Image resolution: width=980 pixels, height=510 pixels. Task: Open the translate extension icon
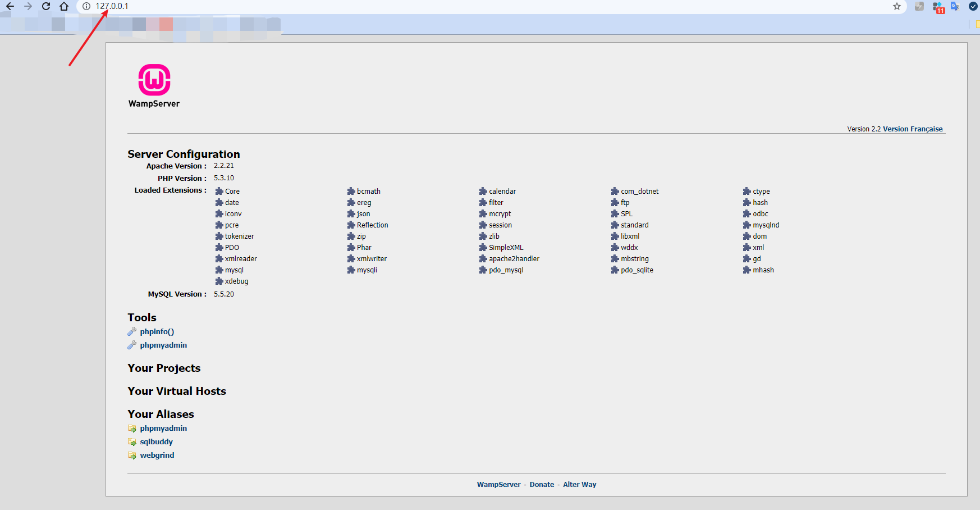click(955, 6)
